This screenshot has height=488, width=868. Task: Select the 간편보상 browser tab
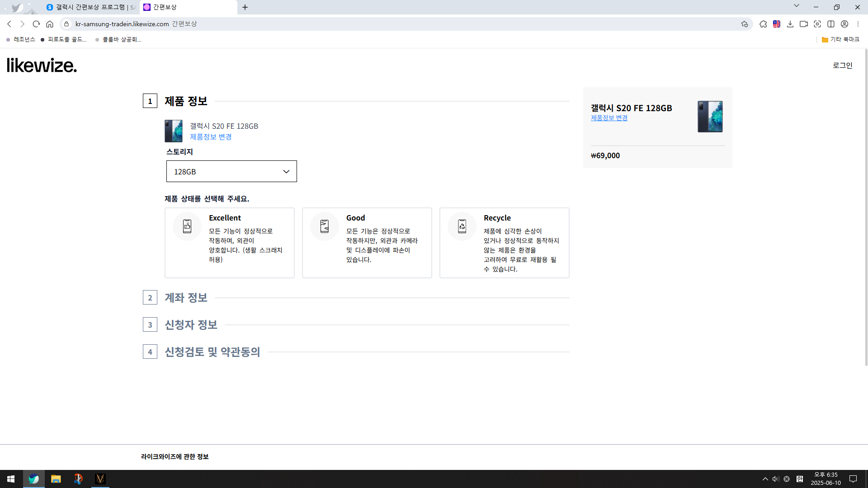point(188,7)
